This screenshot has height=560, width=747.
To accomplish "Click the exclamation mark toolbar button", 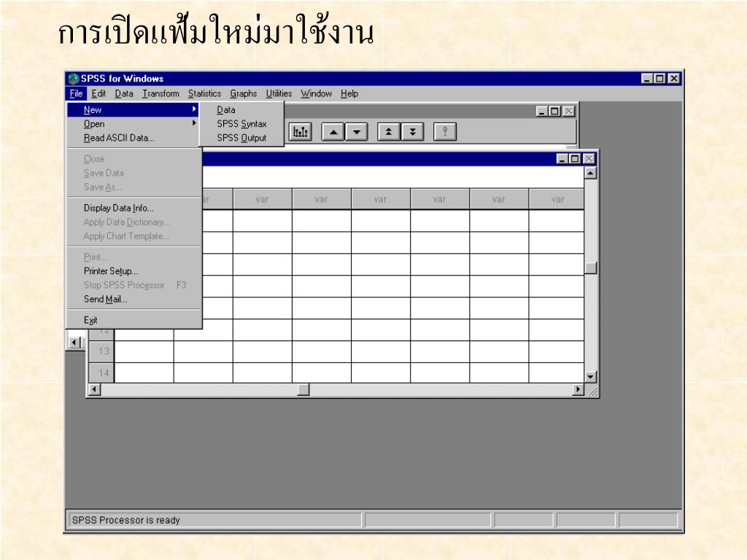I will point(445,131).
